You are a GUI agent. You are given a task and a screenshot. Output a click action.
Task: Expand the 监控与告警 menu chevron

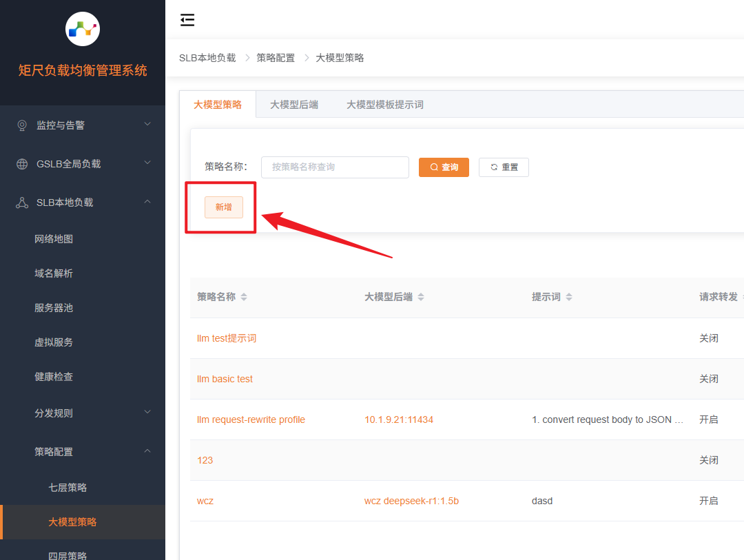[x=147, y=125]
